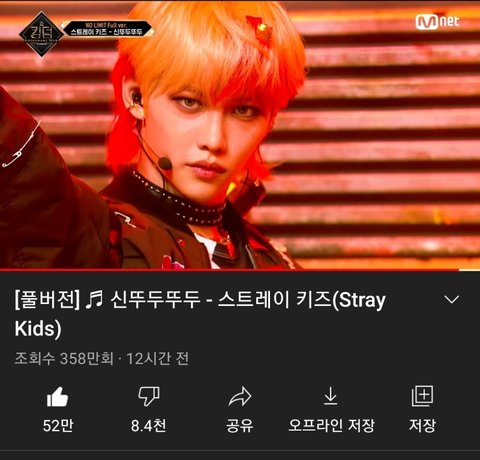This screenshot has width=480, height=460.
Task: Toggle dislike via the 8.4천 count
Action: point(148,426)
